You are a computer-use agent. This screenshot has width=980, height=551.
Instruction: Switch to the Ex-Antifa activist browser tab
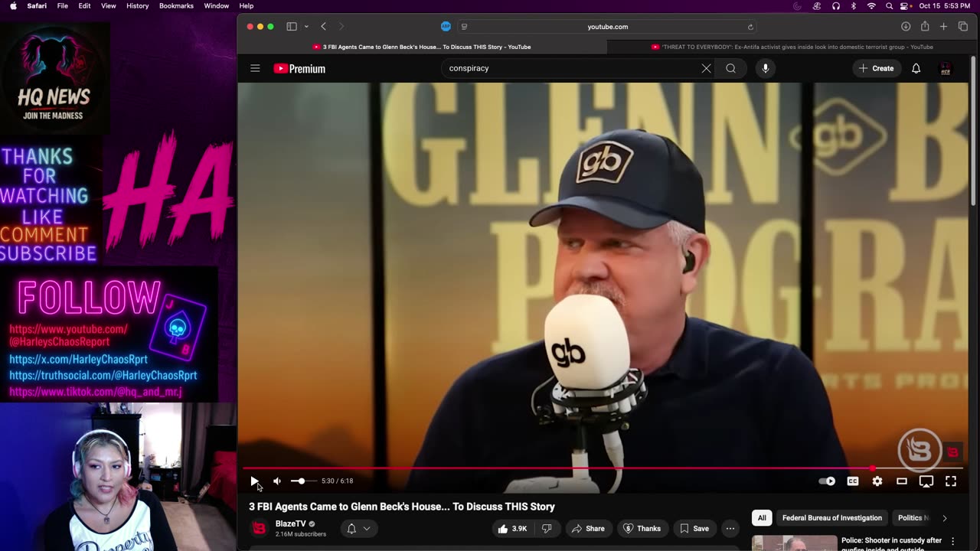(792, 47)
